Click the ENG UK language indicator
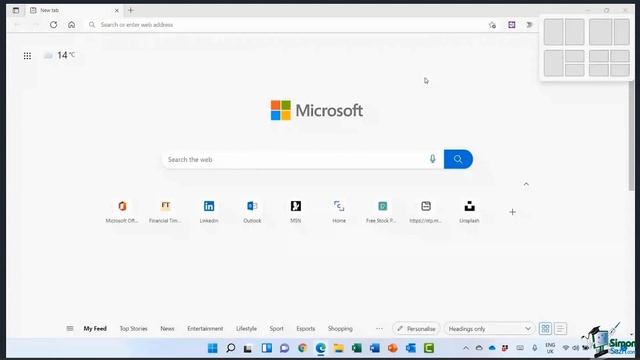The width and height of the screenshot is (640, 360). click(x=550, y=348)
